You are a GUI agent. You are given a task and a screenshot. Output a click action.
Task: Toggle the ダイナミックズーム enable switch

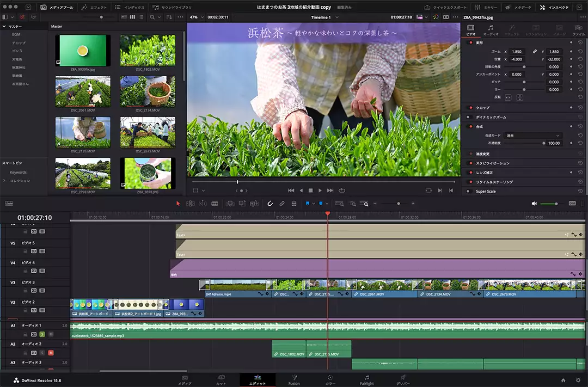(468, 117)
